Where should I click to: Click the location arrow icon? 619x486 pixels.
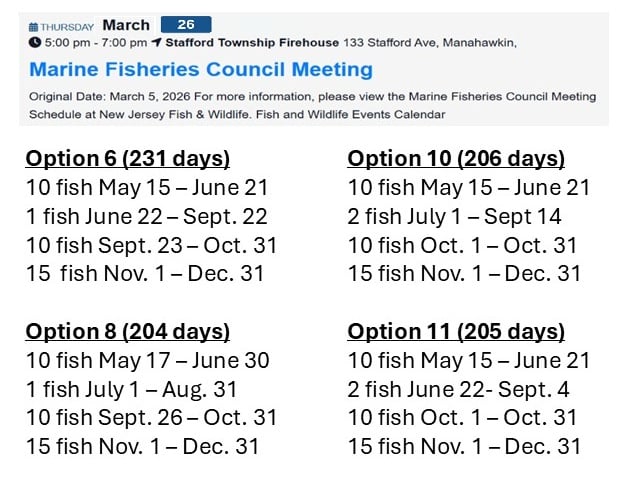[157, 42]
